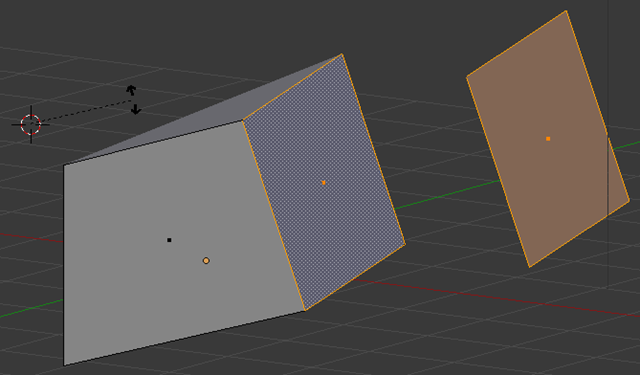Viewport: 640px width, 375px height.
Task: Click the round orange object origin dot
Action: click(x=206, y=260)
